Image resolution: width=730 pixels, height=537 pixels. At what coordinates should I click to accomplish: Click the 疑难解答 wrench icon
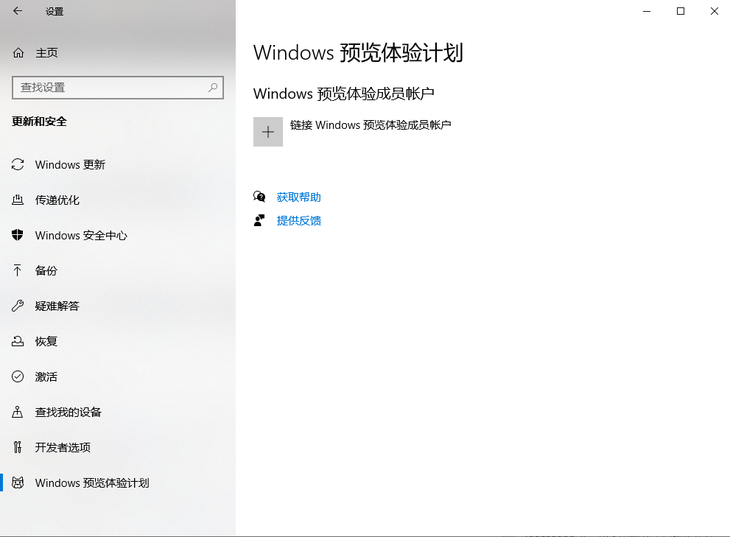pos(18,306)
